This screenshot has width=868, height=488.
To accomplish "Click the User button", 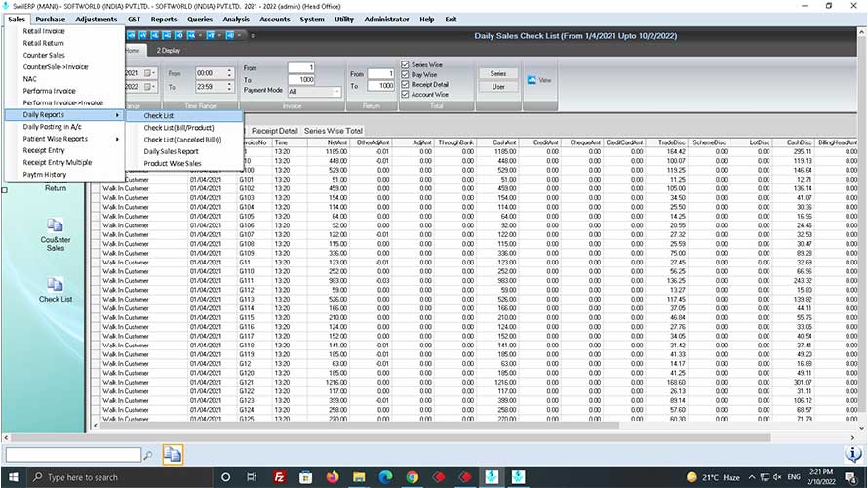I will [497, 87].
